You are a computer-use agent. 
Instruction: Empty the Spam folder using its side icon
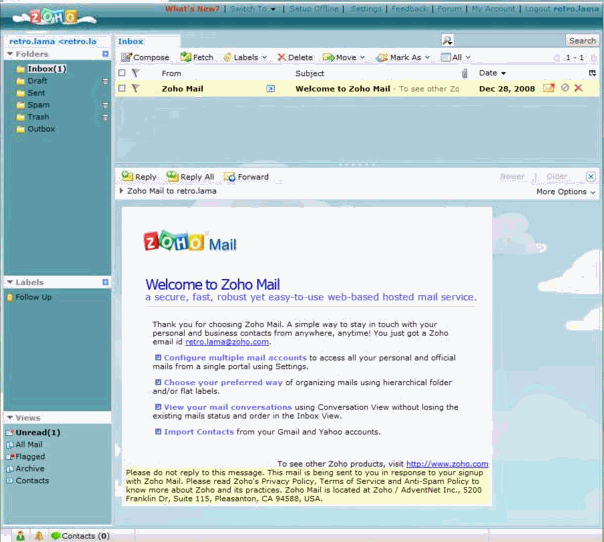(105, 105)
